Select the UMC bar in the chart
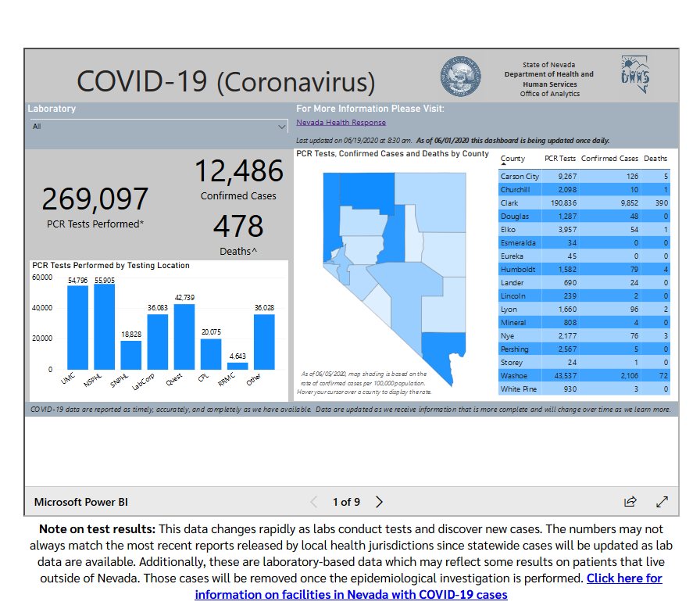The image size is (700, 616). pos(77,328)
